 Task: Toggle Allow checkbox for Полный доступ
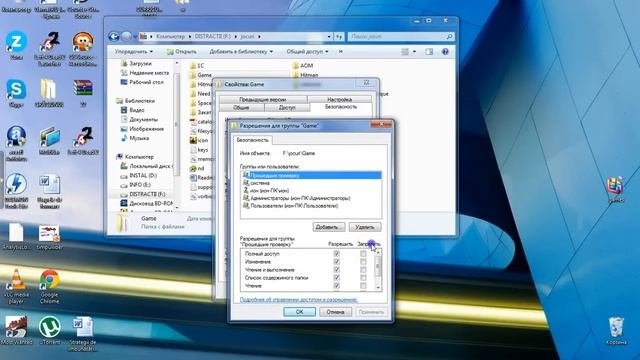(x=337, y=253)
